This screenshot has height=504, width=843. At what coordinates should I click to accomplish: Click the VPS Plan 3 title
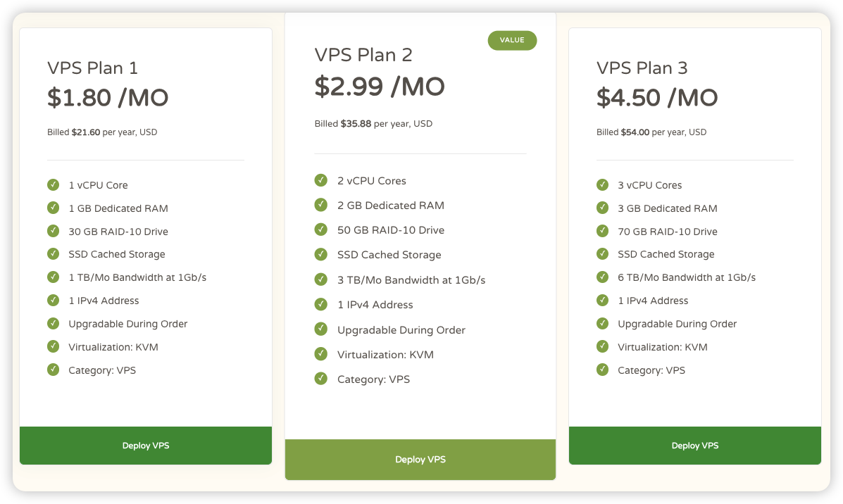(x=642, y=68)
